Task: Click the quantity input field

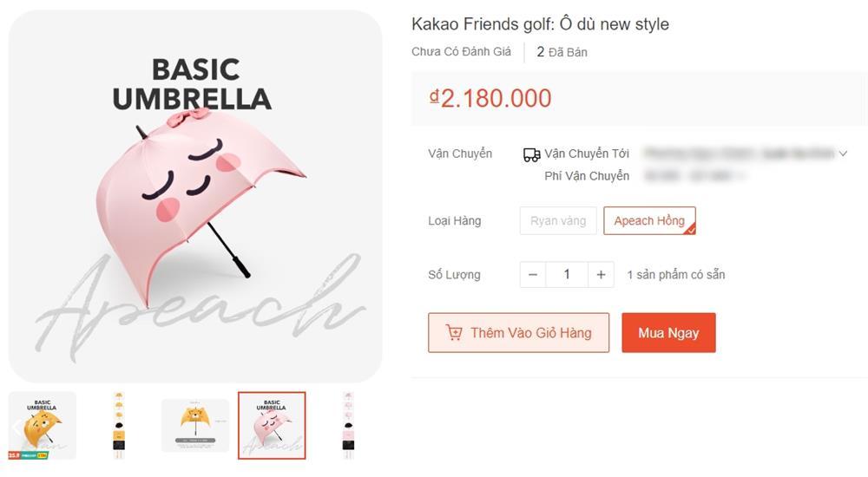Action: pyautogui.click(x=567, y=275)
